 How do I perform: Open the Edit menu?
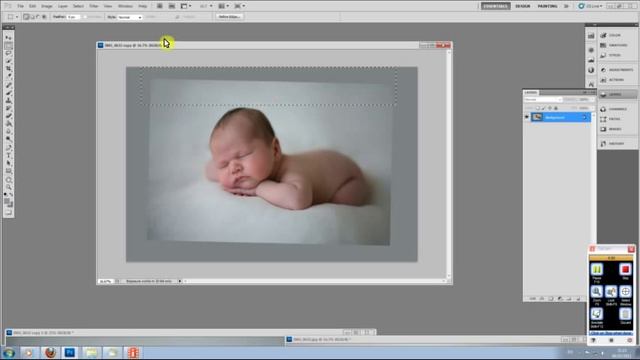[x=33, y=6]
